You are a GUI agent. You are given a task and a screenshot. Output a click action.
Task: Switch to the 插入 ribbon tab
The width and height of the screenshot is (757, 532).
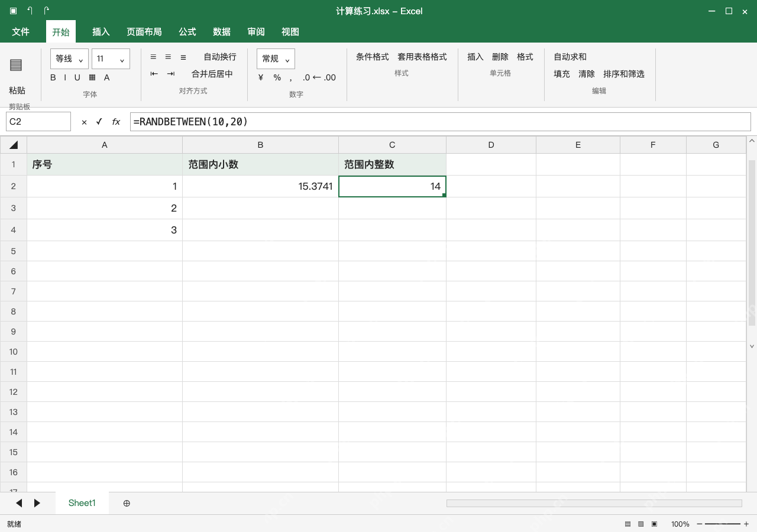101,32
